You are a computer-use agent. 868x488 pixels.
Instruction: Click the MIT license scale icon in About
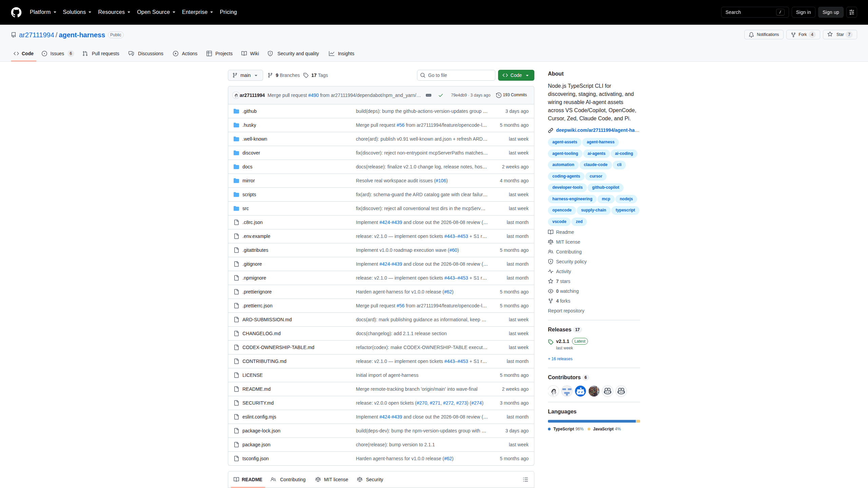click(x=551, y=242)
